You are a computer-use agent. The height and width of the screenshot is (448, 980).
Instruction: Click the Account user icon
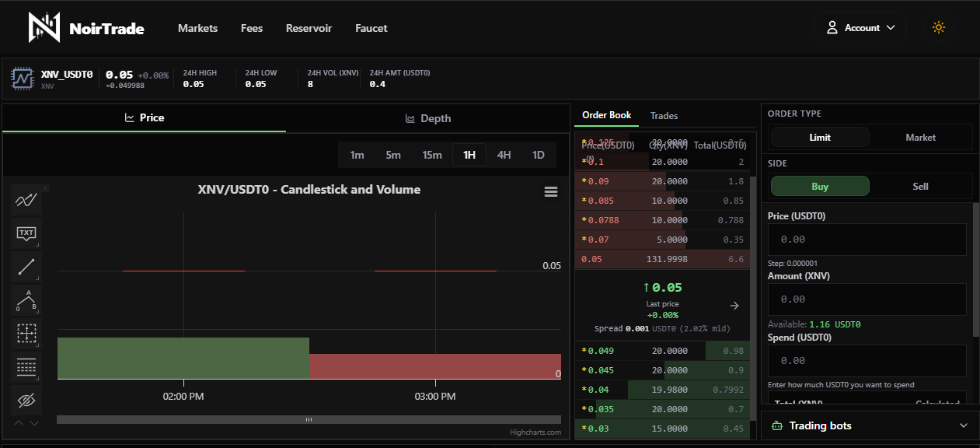pyautogui.click(x=832, y=28)
